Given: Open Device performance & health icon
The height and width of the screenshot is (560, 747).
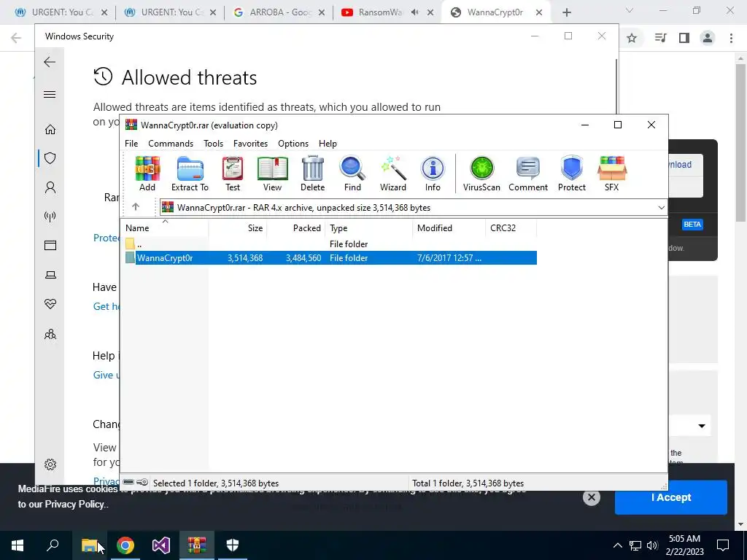Looking at the screenshot, I should (50, 304).
